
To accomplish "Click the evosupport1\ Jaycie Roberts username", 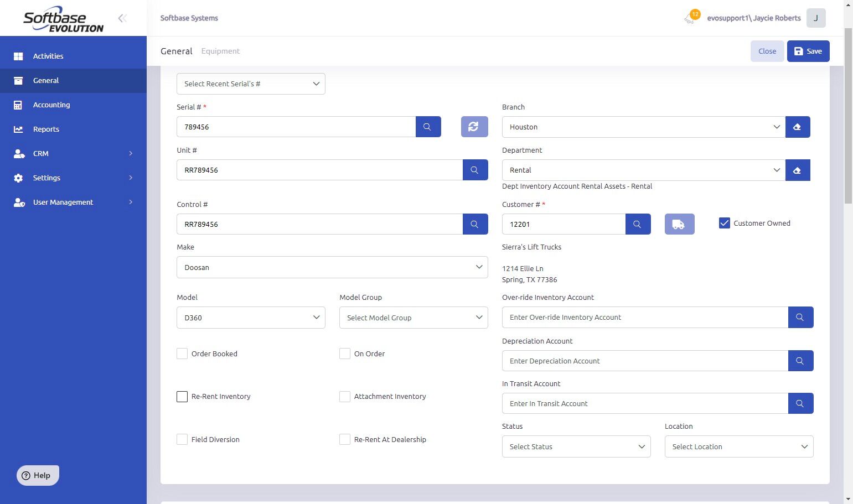I will click(754, 18).
